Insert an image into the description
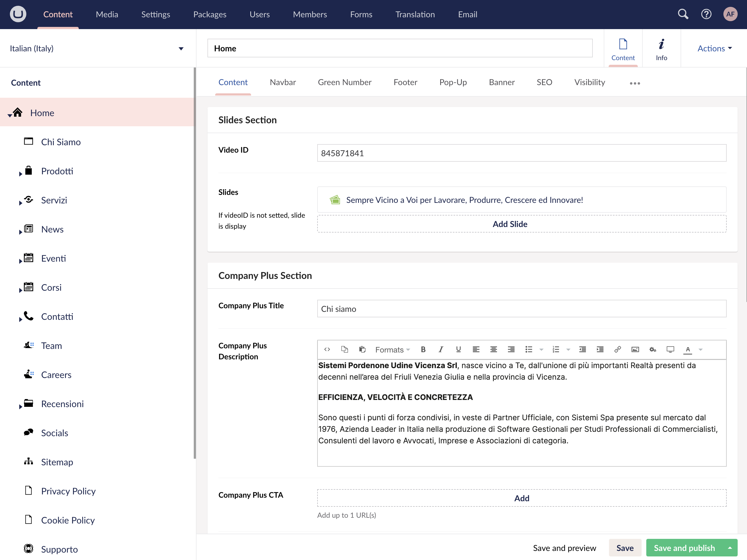 (x=635, y=349)
